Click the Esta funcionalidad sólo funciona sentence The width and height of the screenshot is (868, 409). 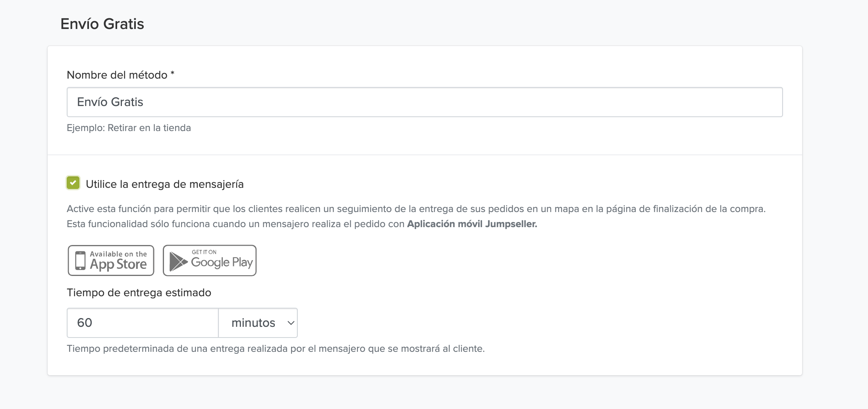[236, 224]
